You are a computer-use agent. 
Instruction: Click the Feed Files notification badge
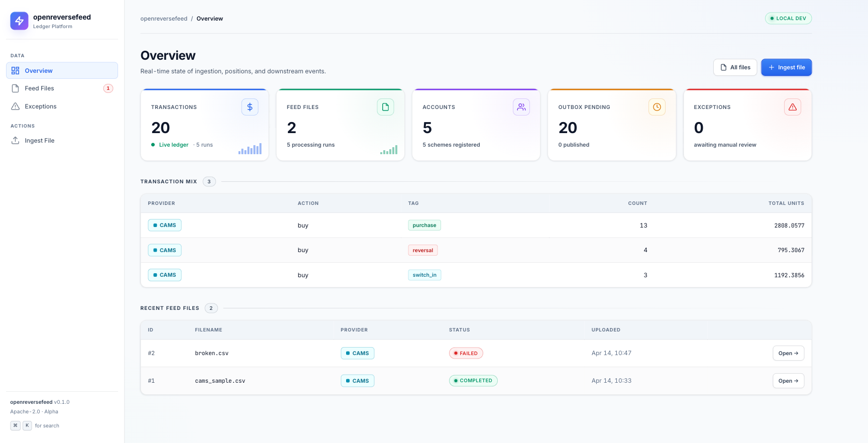(108, 88)
